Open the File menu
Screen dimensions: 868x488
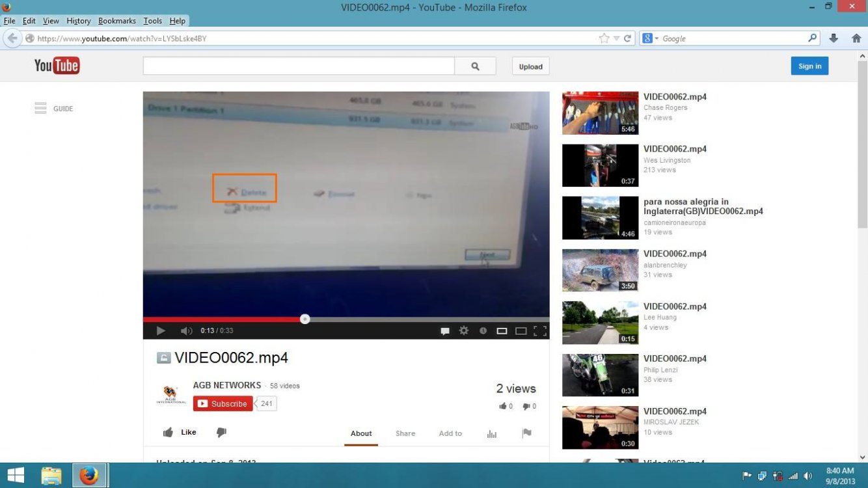coord(9,21)
